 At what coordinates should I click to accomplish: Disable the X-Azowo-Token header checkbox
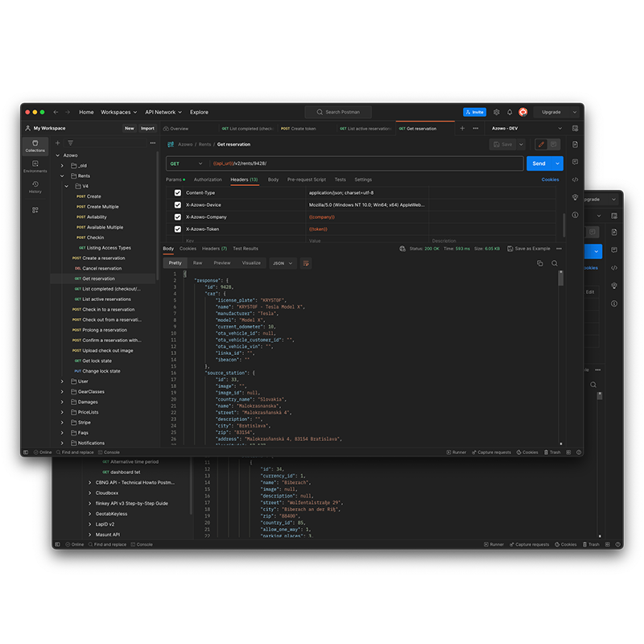[178, 229]
